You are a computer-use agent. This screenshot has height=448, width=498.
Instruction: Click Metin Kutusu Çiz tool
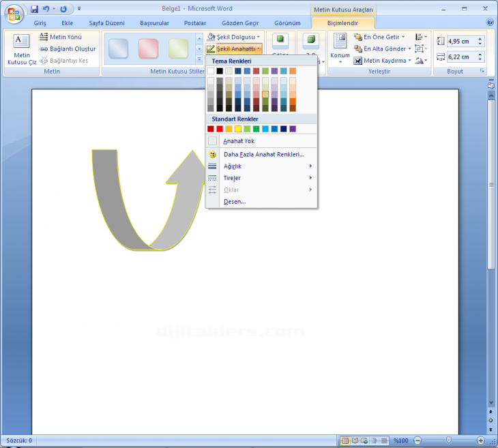tap(22, 50)
